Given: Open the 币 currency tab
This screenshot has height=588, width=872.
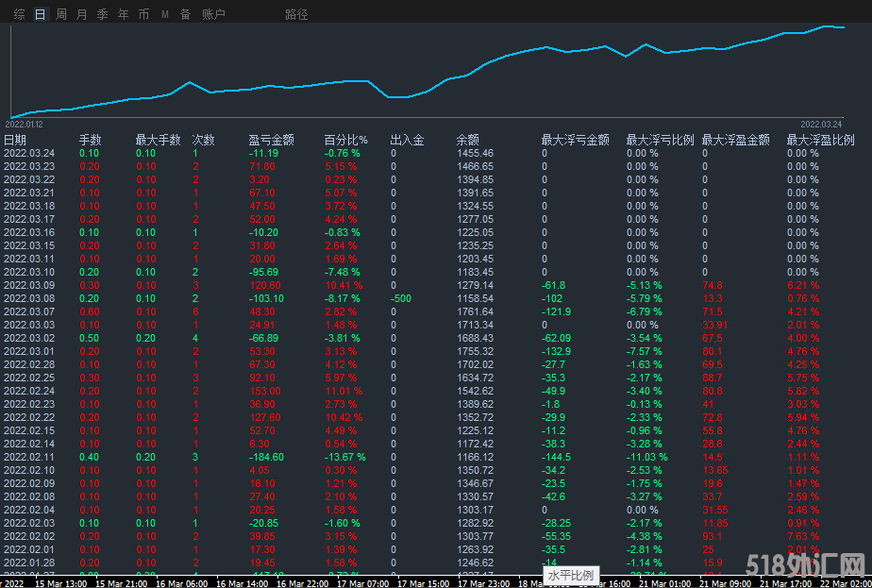Looking at the screenshot, I should [143, 14].
